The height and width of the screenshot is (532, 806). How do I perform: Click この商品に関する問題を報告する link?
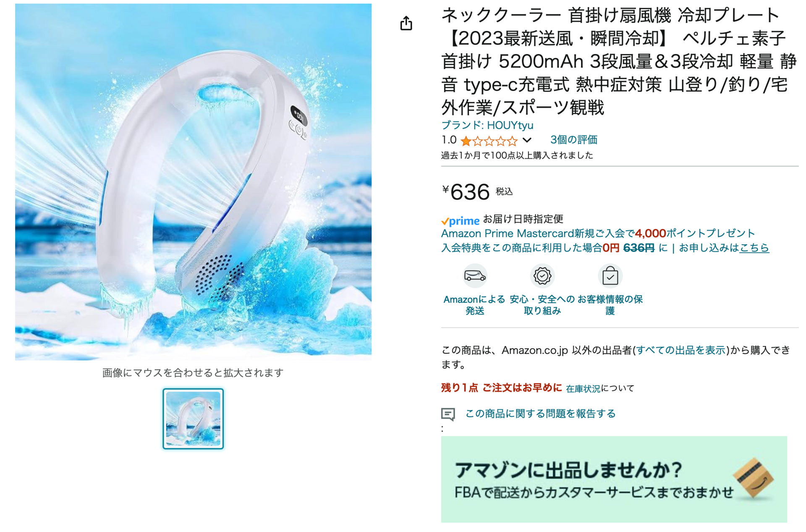click(x=540, y=414)
